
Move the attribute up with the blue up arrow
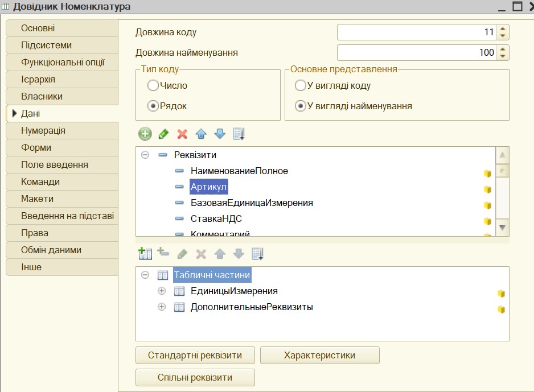tap(202, 134)
